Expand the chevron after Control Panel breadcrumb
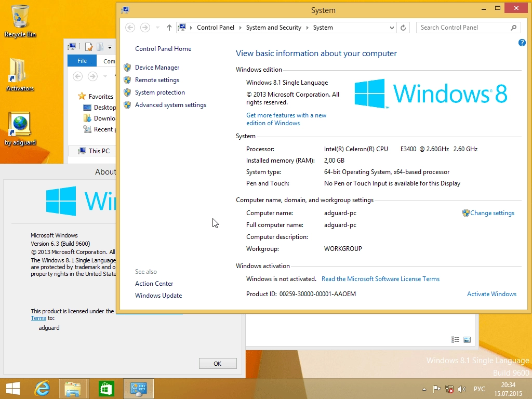This screenshot has width=532, height=399. 240,28
